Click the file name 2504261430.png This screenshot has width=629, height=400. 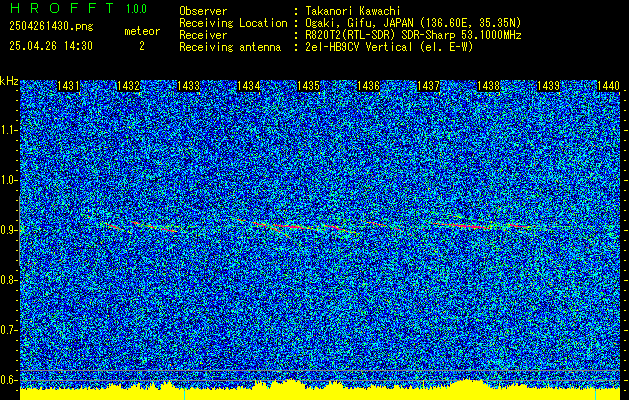[51, 27]
